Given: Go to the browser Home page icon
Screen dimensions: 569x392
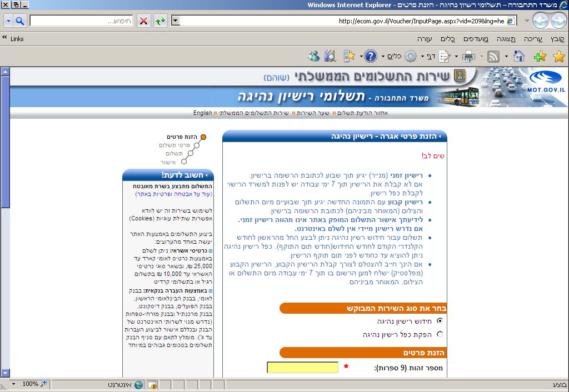Looking at the screenshot, I should (518, 56).
